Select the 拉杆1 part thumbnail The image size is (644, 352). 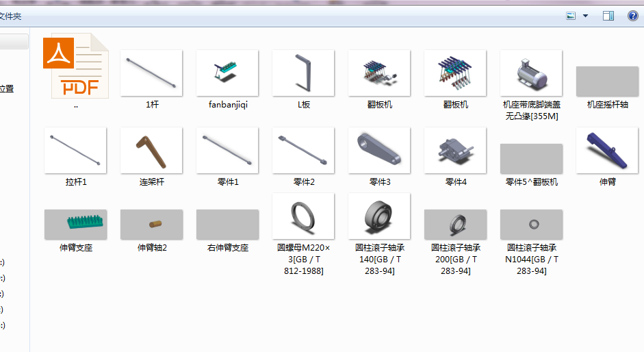(x=75, y=151)
